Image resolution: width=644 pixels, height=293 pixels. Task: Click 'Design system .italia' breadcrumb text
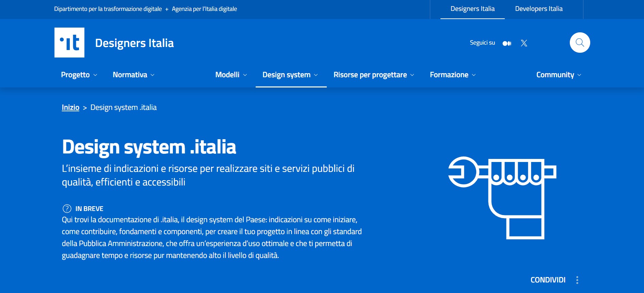(x=124, y=108)
